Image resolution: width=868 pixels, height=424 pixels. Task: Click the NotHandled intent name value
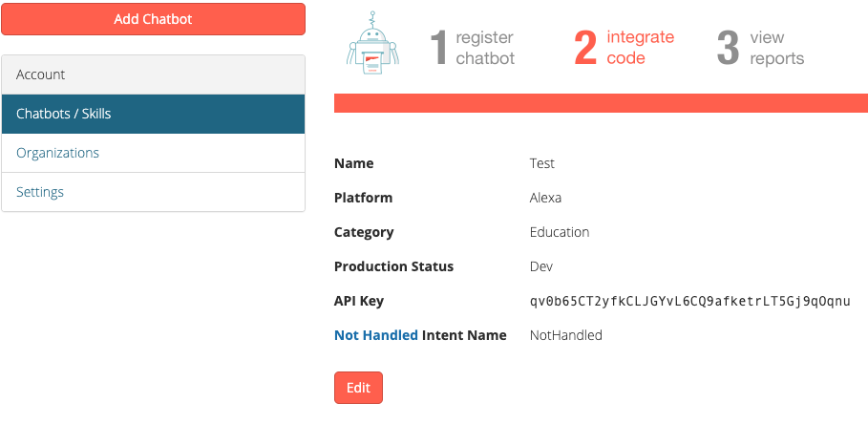(x=566, y=335)
